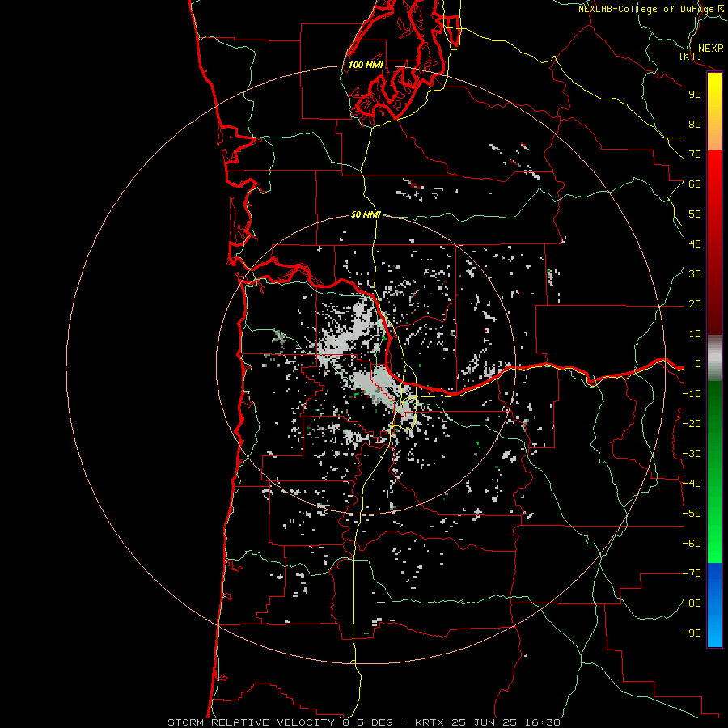Select the -40 scale value
This screenshot has width=728, height=728.
tap(692, 484)
